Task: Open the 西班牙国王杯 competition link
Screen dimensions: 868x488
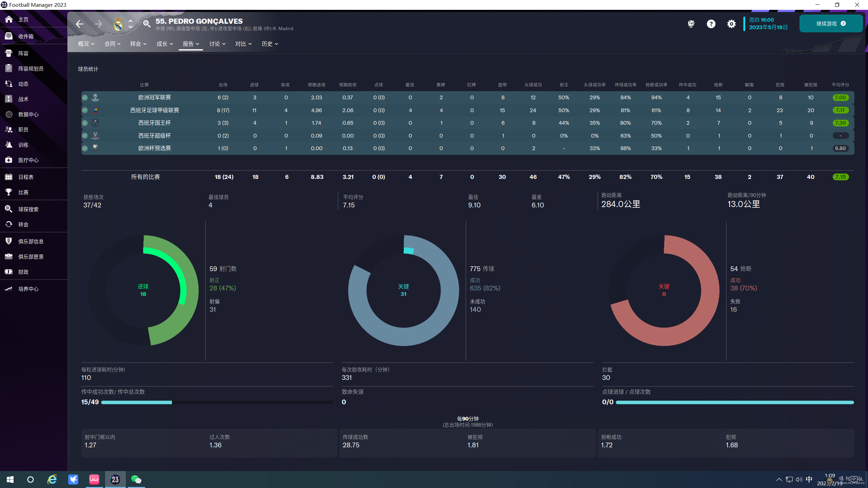Action: [155, 123]
